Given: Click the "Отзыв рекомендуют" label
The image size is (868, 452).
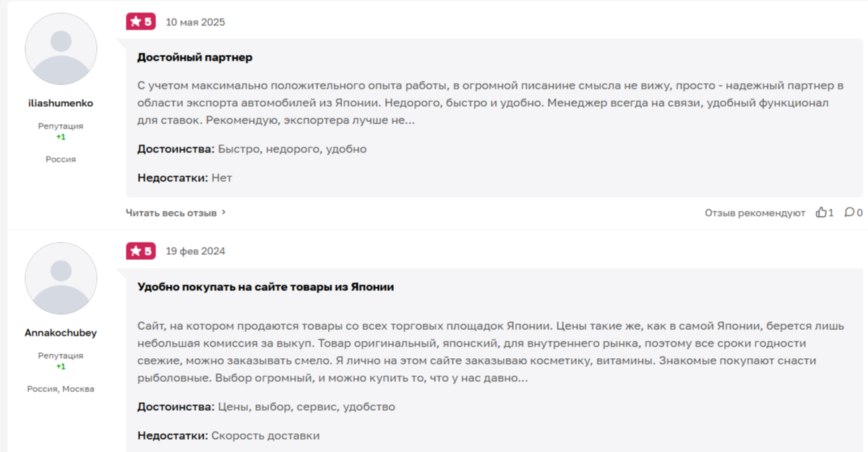Looking at the screenshot, I should coord(755,213).
